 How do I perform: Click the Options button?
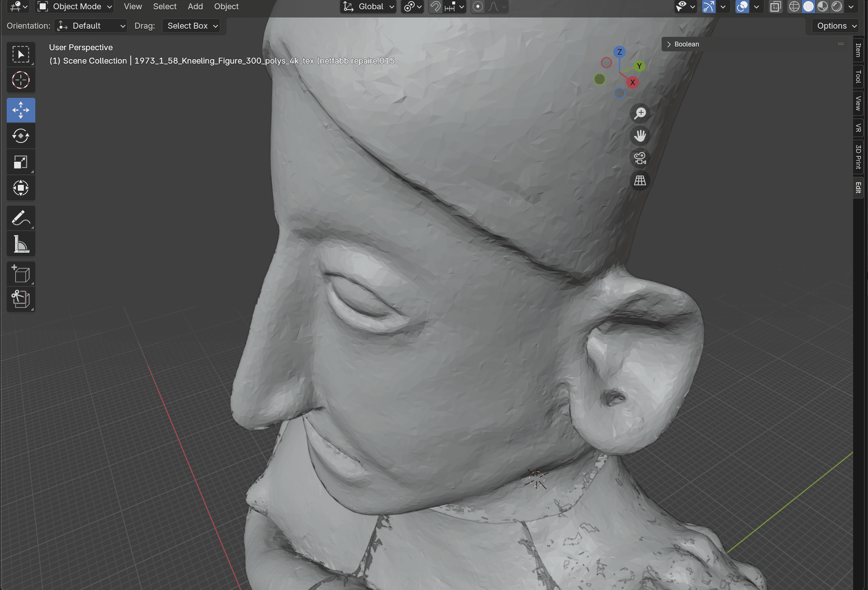tap(836, 26)
